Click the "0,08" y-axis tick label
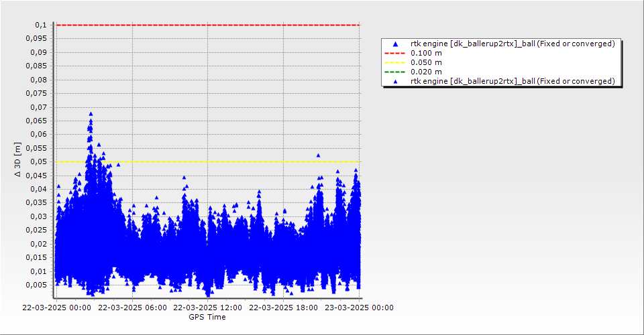Viewport: 644px width, 335px height. pyautogui.click(x=39, y=80)
